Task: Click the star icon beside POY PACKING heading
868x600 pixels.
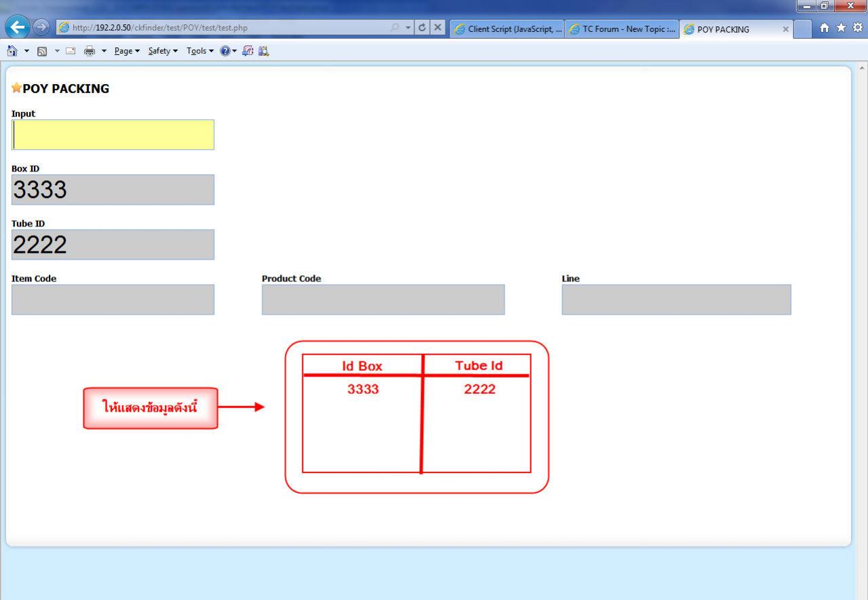Action: pyautogui.click(x=16, y=88)
